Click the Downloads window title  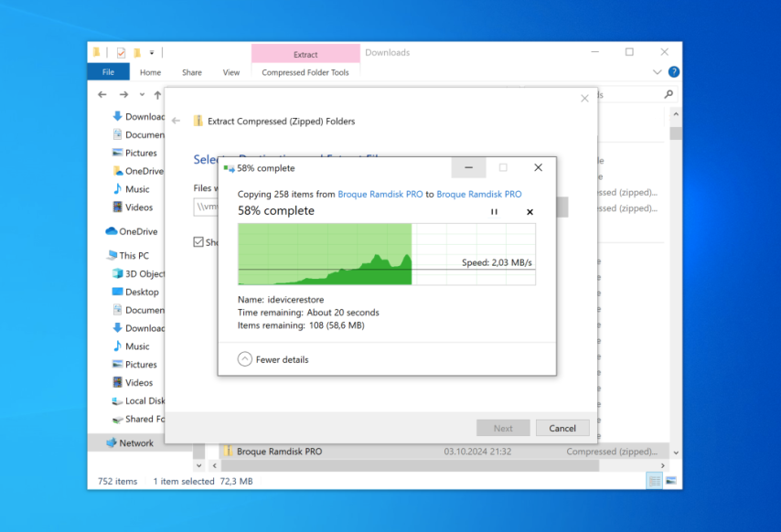click(388, 52)
